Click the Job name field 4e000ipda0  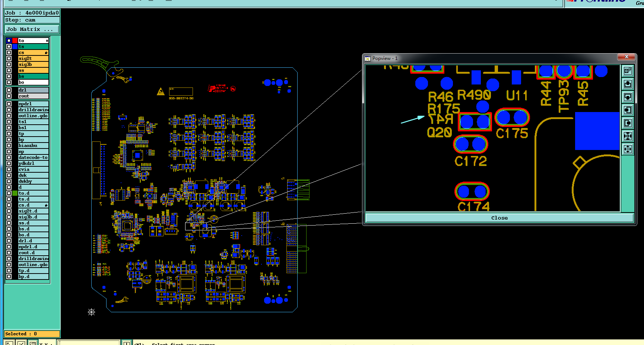pos(32,13)
